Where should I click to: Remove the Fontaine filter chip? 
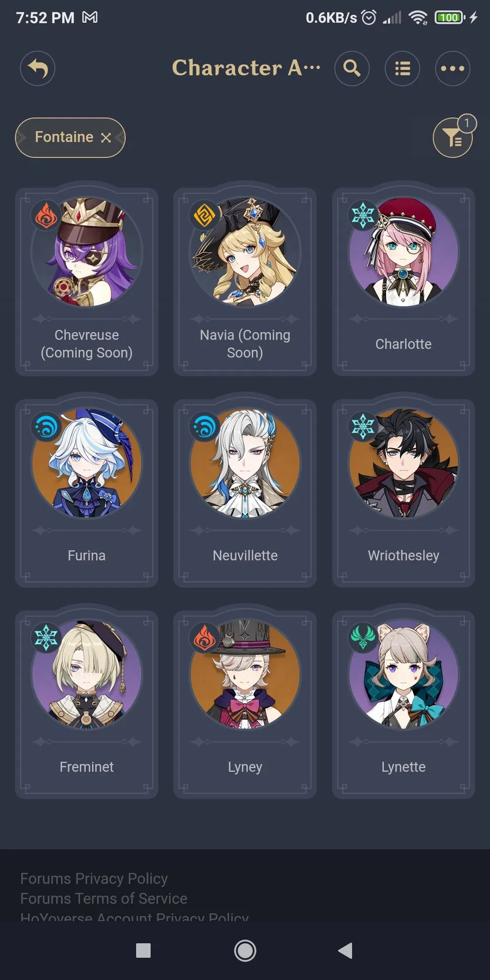point(106,138)
